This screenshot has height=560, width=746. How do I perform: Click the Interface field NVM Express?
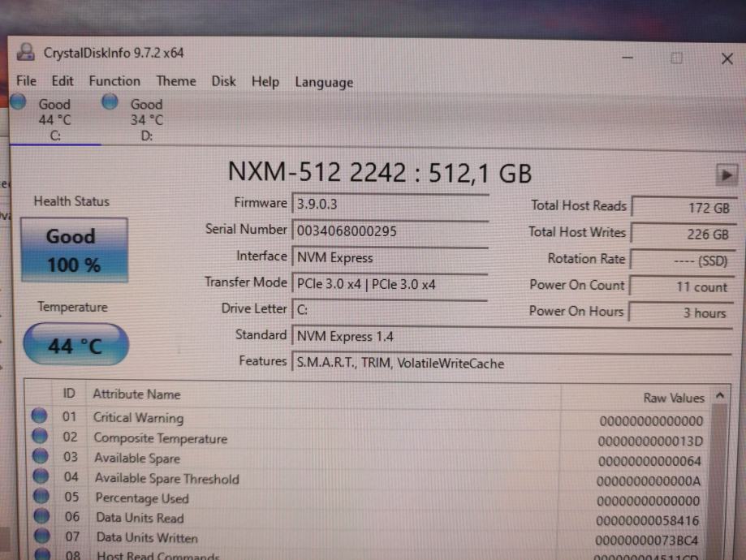pyautogui.click(x=390, y=258)
